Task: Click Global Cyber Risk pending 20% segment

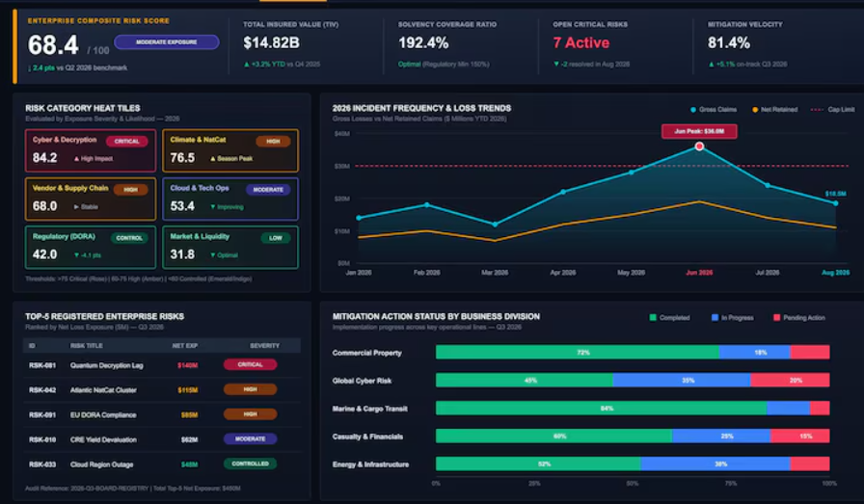Action: pos(790,380)
